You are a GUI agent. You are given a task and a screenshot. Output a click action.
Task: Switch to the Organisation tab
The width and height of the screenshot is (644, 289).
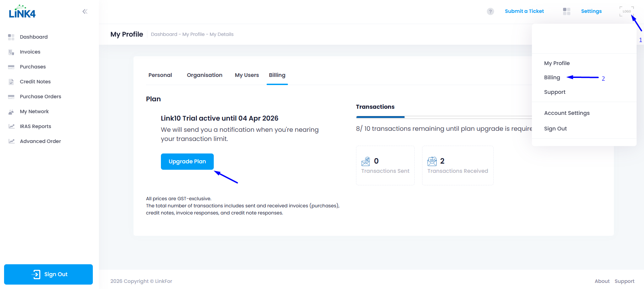tap(204, 75)
